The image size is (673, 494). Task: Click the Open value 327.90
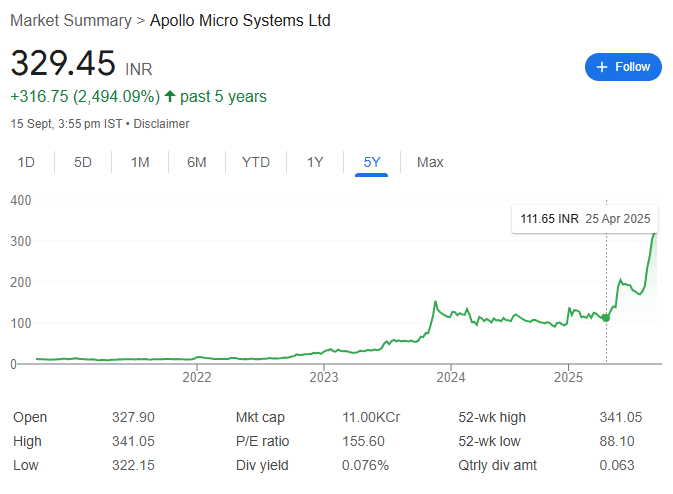coord(133,417)
